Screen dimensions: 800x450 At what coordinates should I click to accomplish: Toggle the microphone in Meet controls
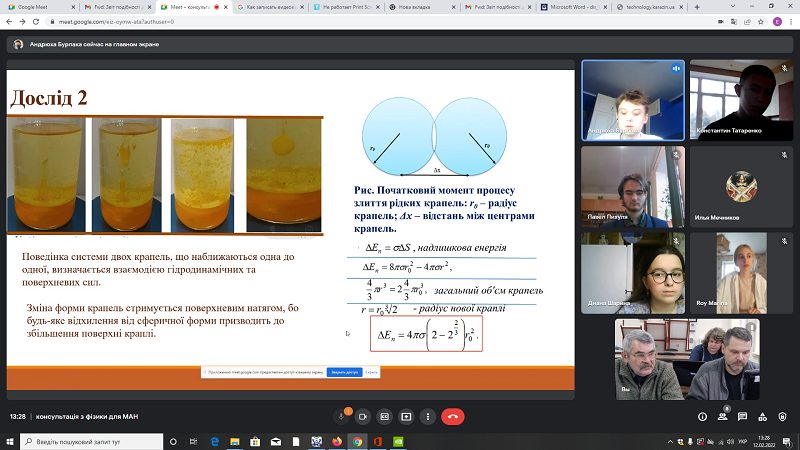(x=341, y=416)
